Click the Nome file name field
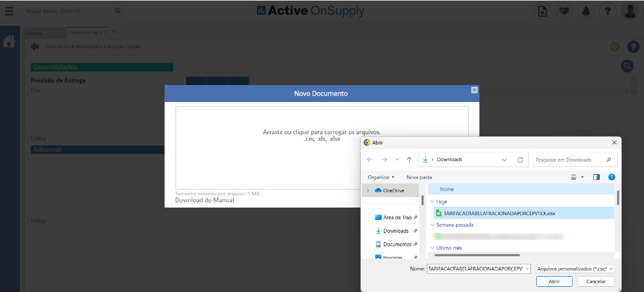Image resolution: width=644 pixels, height=292 pixels. click(478, 269)
